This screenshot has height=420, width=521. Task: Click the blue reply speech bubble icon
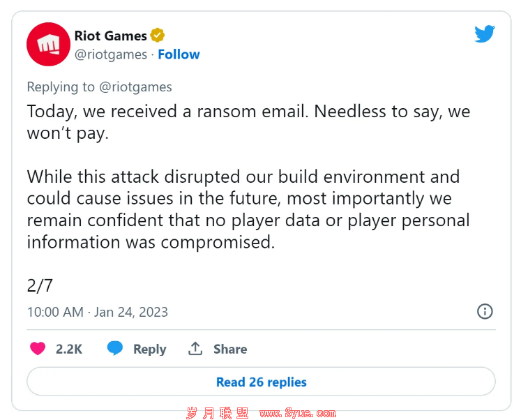[115, 348]
